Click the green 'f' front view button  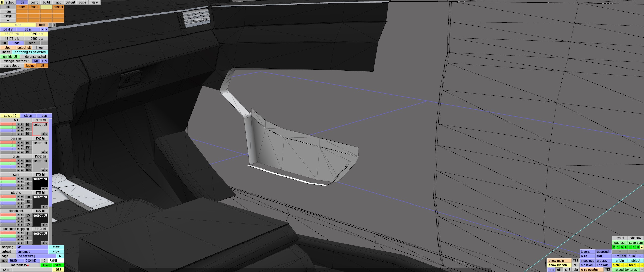point(618,247)
